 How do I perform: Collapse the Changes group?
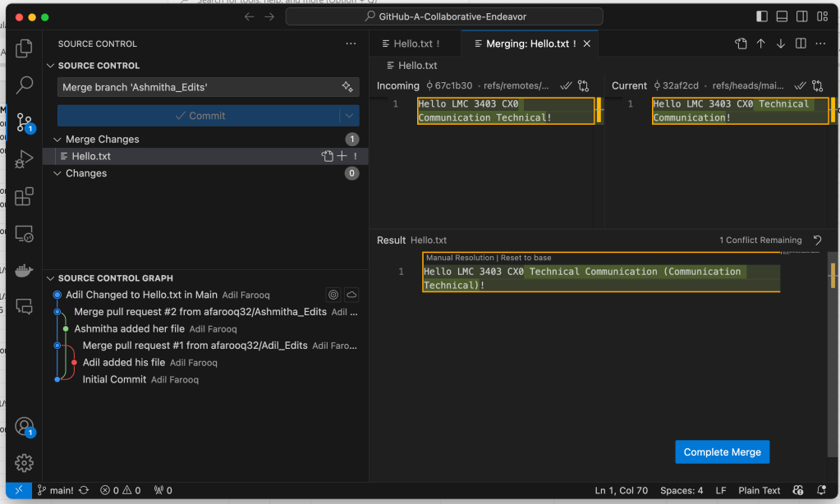pos(57,173)
